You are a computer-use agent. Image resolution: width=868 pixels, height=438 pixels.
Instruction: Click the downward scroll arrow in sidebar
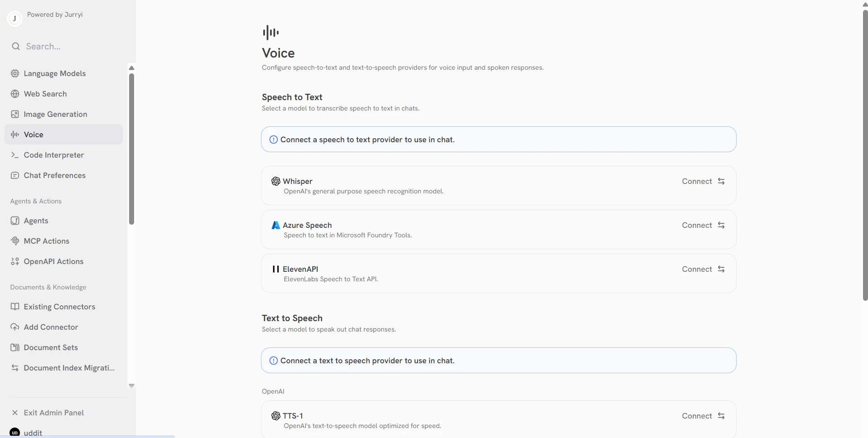(x=131, y=385)
